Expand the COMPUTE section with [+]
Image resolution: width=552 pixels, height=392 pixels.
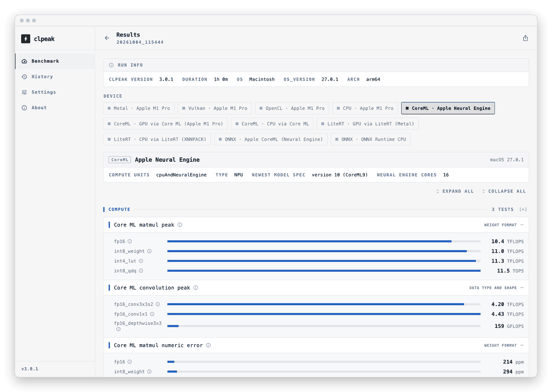523,210
